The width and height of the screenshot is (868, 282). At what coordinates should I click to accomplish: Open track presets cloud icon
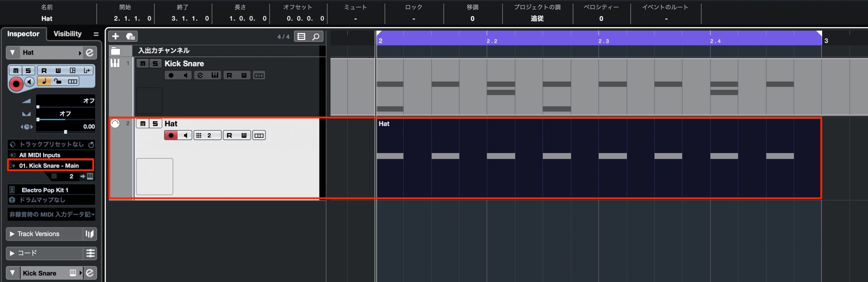click(x=131, y=36)
